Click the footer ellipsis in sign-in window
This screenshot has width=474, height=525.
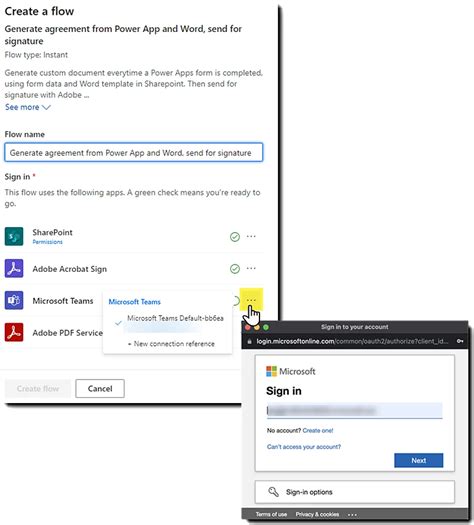tap(352, 514)
